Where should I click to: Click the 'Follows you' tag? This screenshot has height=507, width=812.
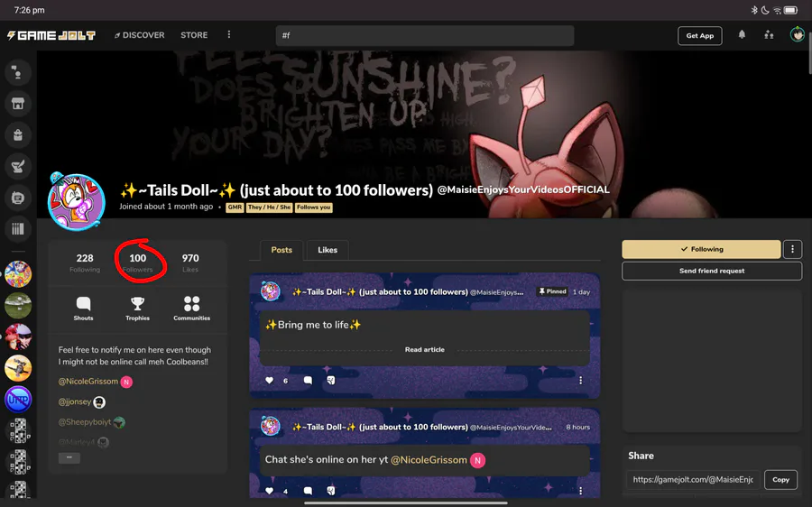(x=314, y=207)
